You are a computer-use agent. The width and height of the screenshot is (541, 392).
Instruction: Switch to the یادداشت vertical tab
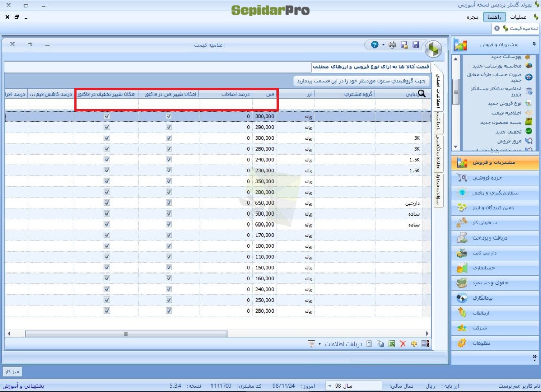point(438,122)
